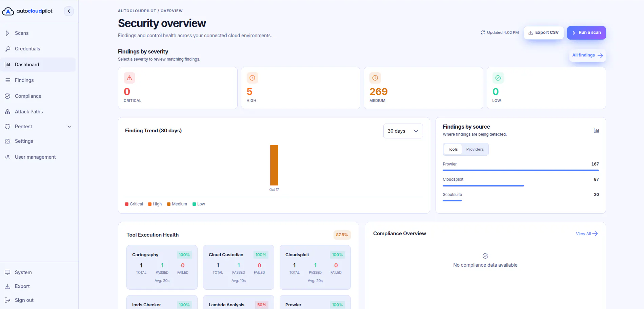The width and height of the screenshot is (644, 309).
Task: Click the Export download icon in sidebar
Action: tap(7, 286)
